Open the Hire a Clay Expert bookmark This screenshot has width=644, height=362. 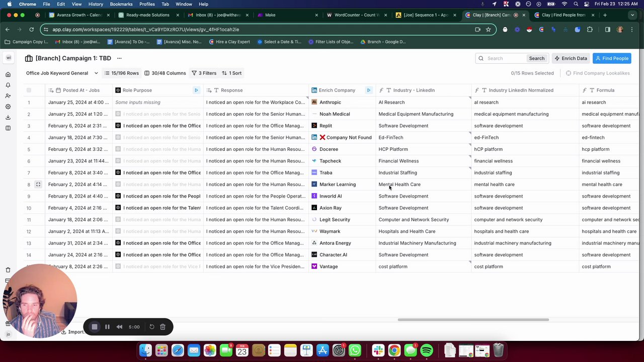click(x=229, y=42)
